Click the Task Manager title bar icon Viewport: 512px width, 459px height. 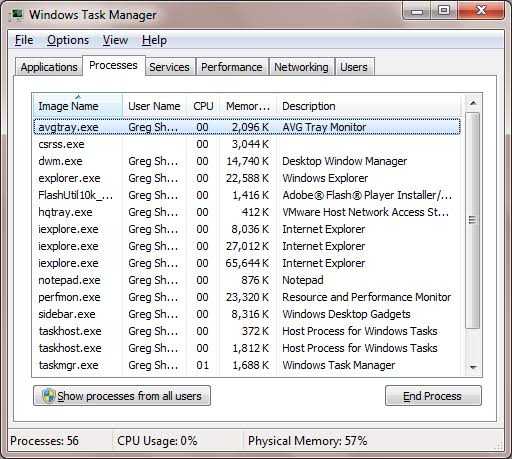(x=17, y=14)
